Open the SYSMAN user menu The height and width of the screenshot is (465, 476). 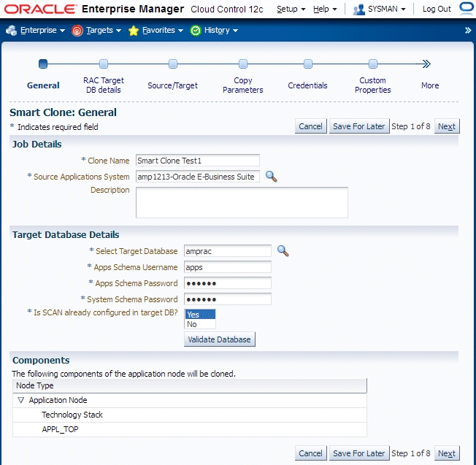(386, 9)
